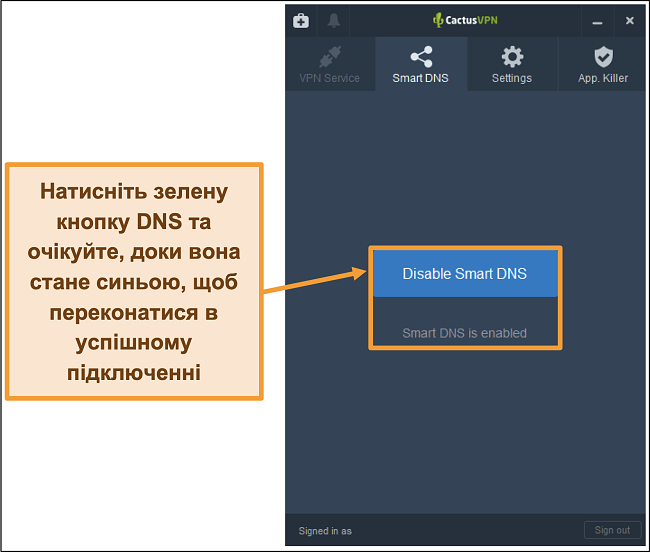
Task: Click the CactusVPN logo in title bar
Action: click(x=465, y=20)
